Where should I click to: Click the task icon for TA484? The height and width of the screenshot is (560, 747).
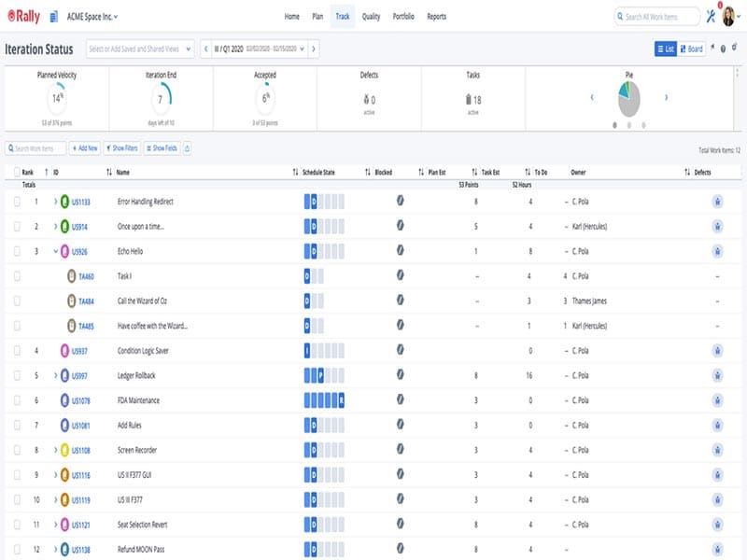tap(72, 301)
